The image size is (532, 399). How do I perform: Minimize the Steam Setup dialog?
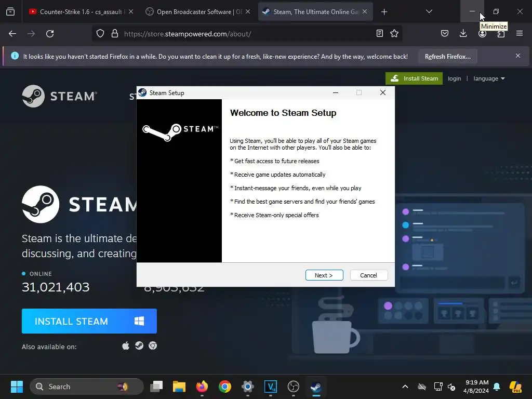point(336,92)
